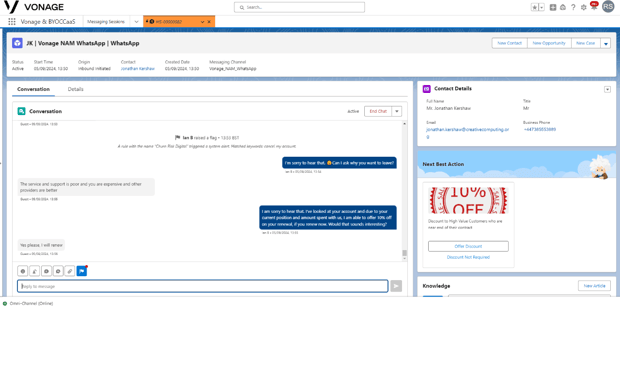The width and height of the screenshot is (620, 387).
Task: Select the Conversation tab
Action: [x=34, y=89]
